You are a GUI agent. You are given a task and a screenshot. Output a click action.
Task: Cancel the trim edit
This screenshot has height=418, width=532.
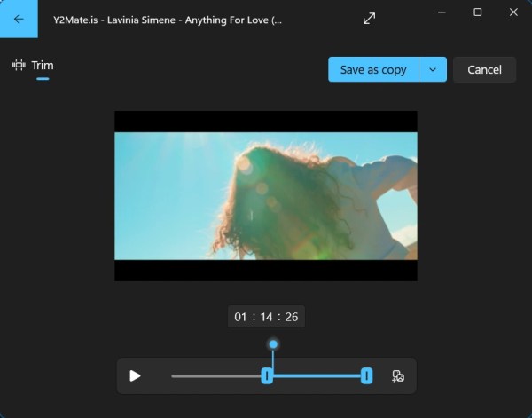tap(484, 70)
